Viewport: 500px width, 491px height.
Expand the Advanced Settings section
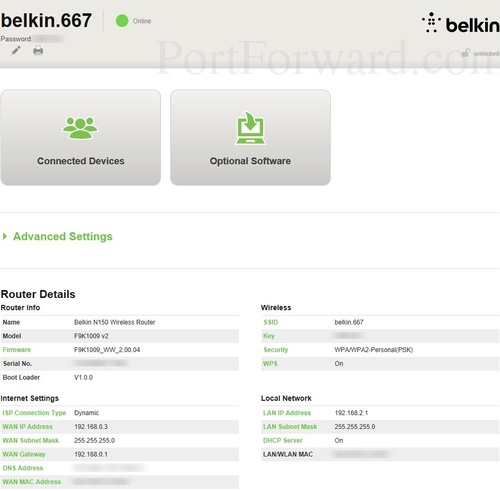63,236
